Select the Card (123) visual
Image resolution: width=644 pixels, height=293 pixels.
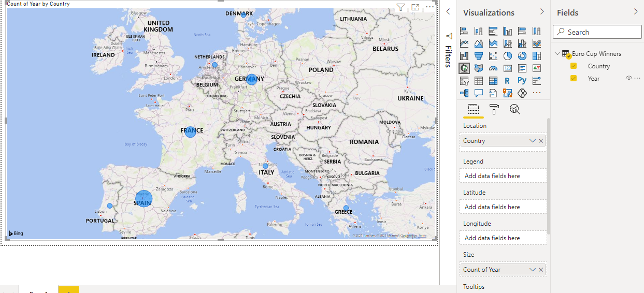pos(508,68)
